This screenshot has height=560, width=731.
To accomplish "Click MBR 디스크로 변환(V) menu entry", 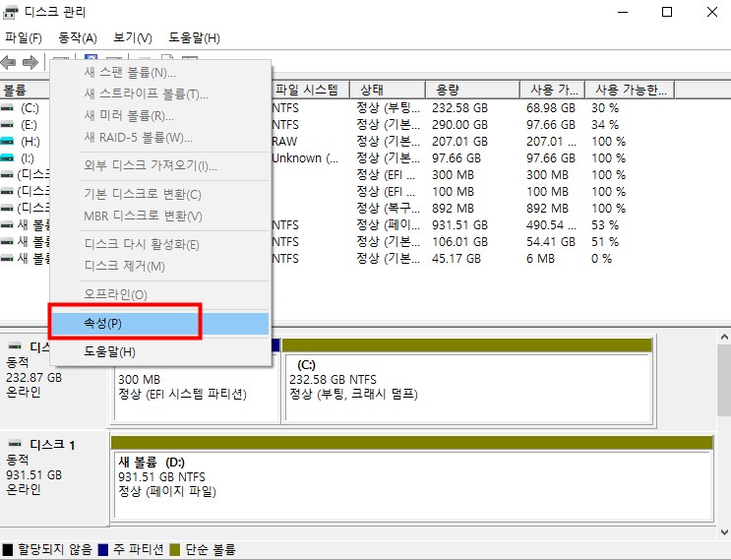I will pyautogui.click(x=160, y=216).
